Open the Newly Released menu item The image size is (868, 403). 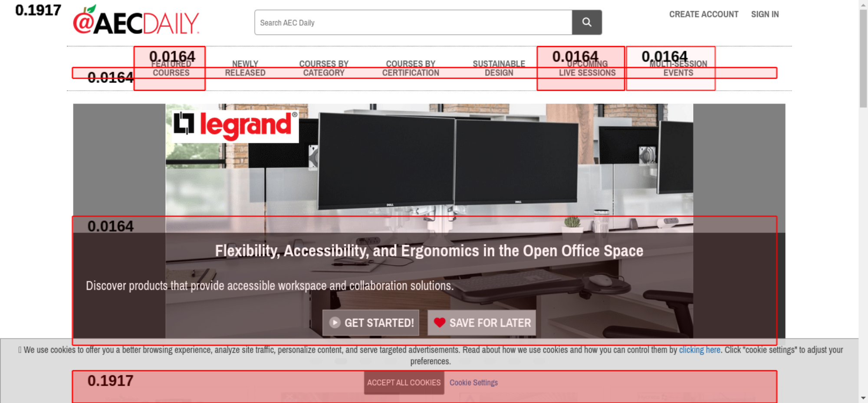245,69
